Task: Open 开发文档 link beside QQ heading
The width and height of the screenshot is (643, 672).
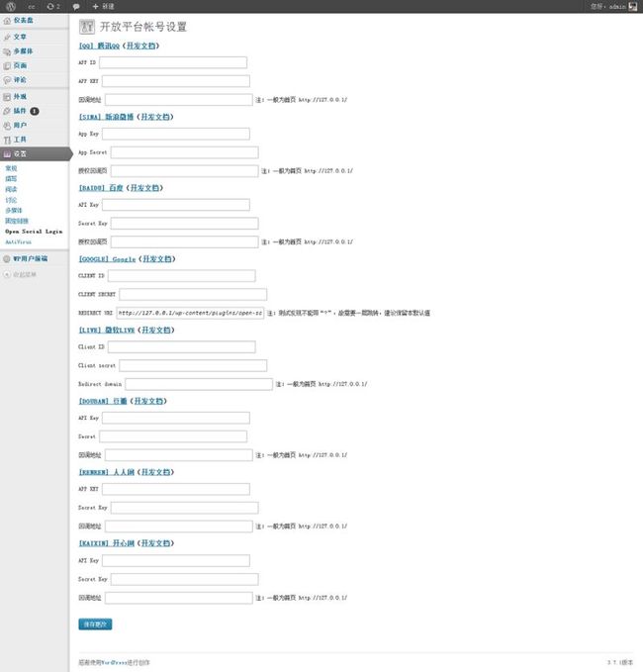Action: pyautogui.click(x=140, y=46)
